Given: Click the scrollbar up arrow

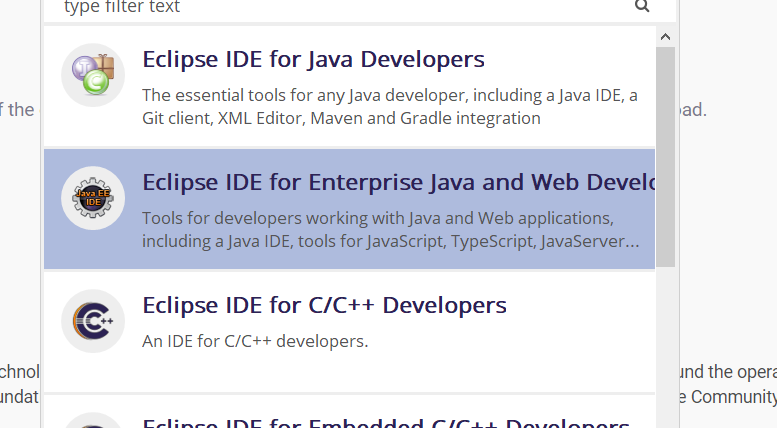Looking at the screenshot, I should pos(665,36).
